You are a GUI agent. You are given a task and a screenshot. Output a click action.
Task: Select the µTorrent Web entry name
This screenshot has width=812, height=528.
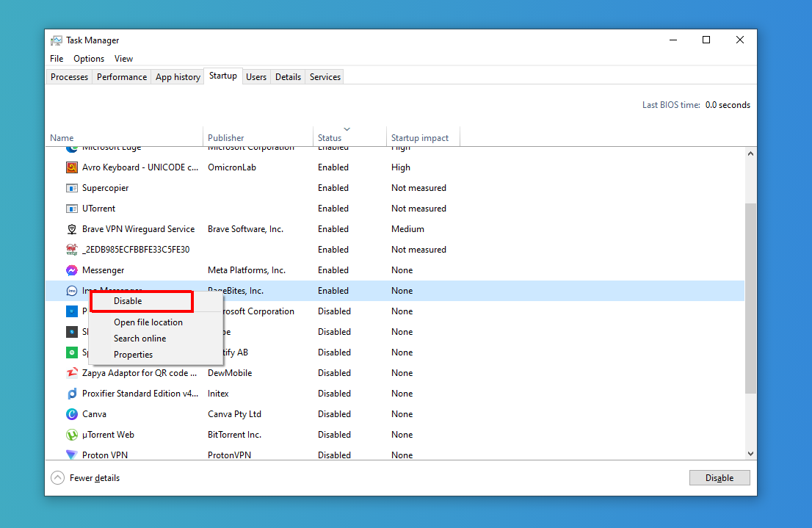pyautogui.click(x=108, y=435)
